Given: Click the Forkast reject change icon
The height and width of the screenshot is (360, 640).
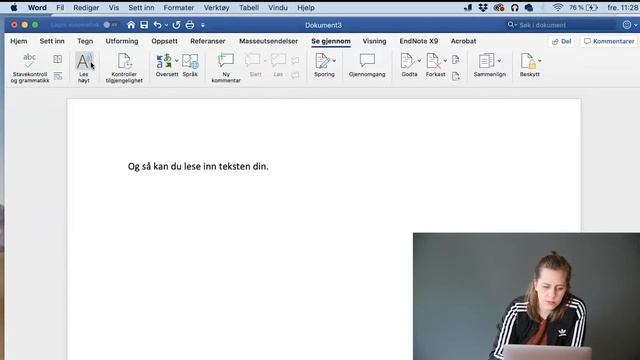Looking at the screenshot, I should 433,61.
